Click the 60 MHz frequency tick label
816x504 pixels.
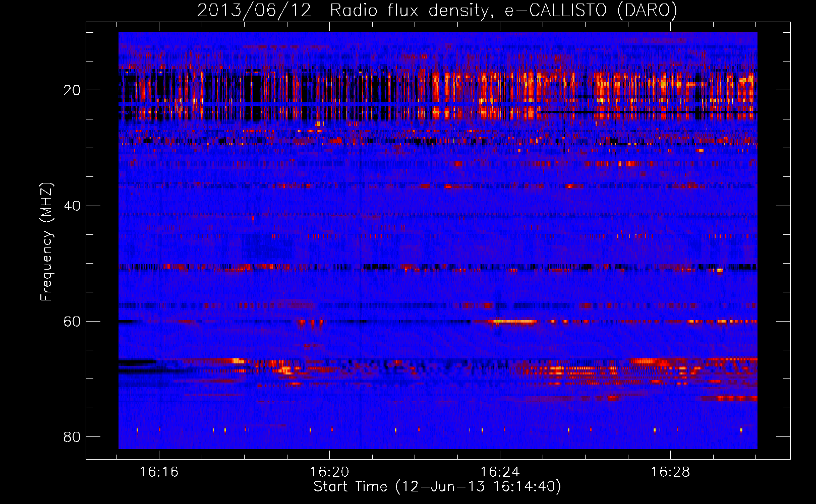(x=72, y=321)
